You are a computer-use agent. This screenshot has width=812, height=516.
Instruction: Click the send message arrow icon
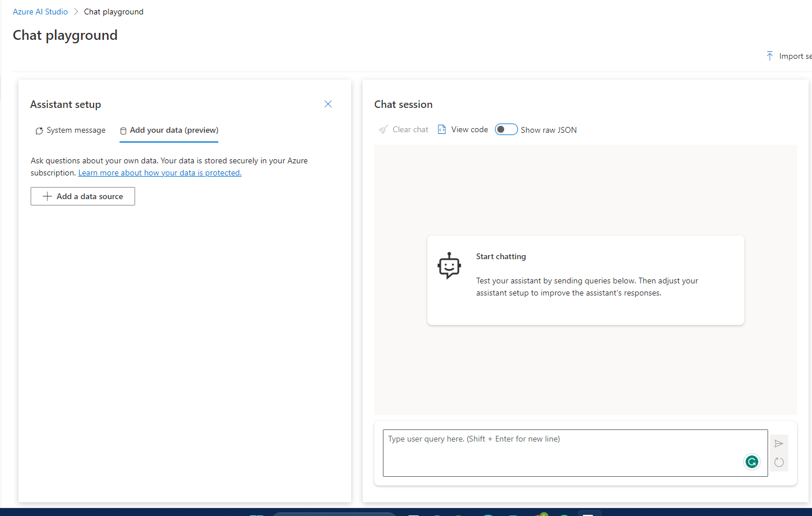coord(779,444)
